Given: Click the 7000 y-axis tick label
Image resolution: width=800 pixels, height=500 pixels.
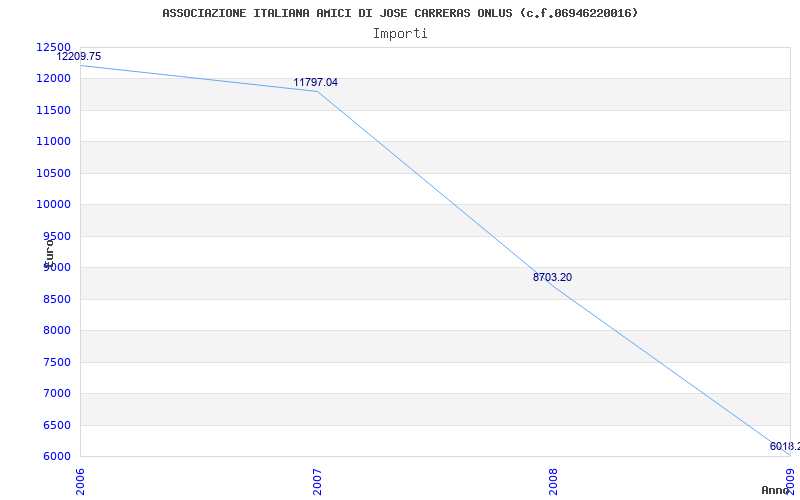Looking at the screenshot, I should (56, 393).
